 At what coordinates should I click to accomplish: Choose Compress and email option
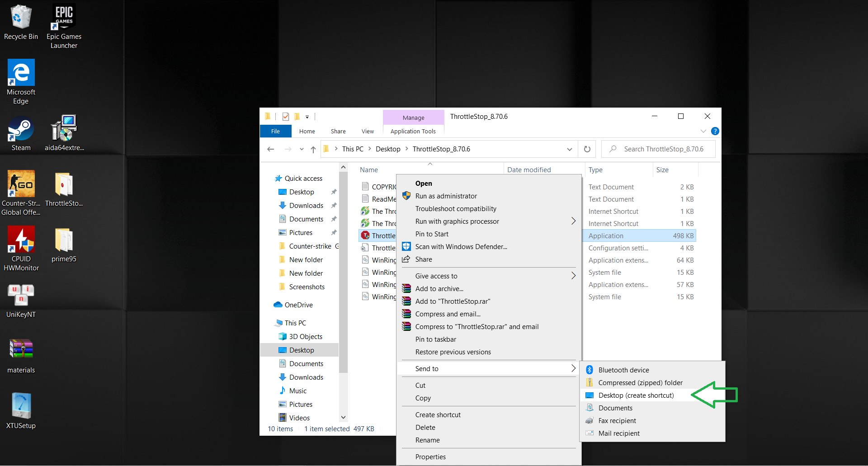click(x=489, y=314)
